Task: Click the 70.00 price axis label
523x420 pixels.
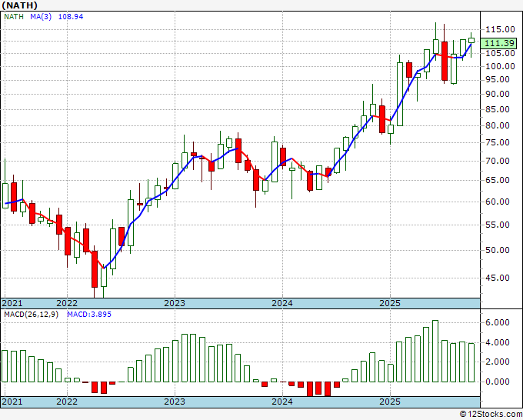Action: click(x=497, y=161)
